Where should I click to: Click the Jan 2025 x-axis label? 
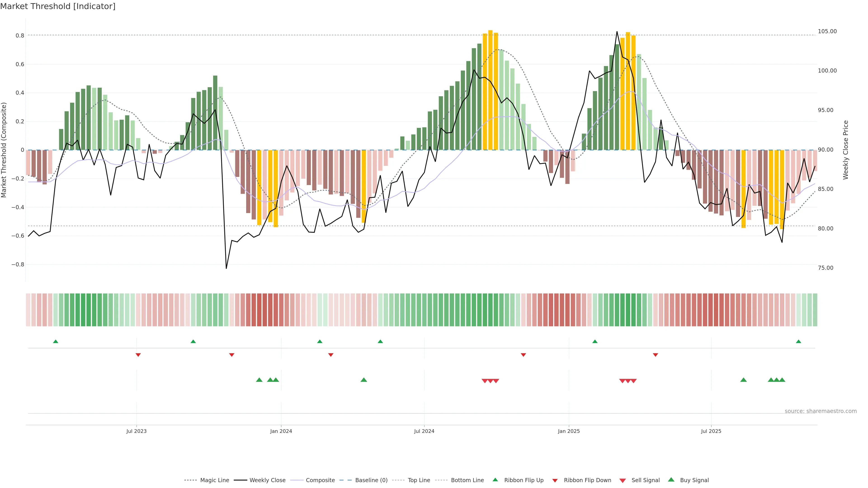click(569, 431)
